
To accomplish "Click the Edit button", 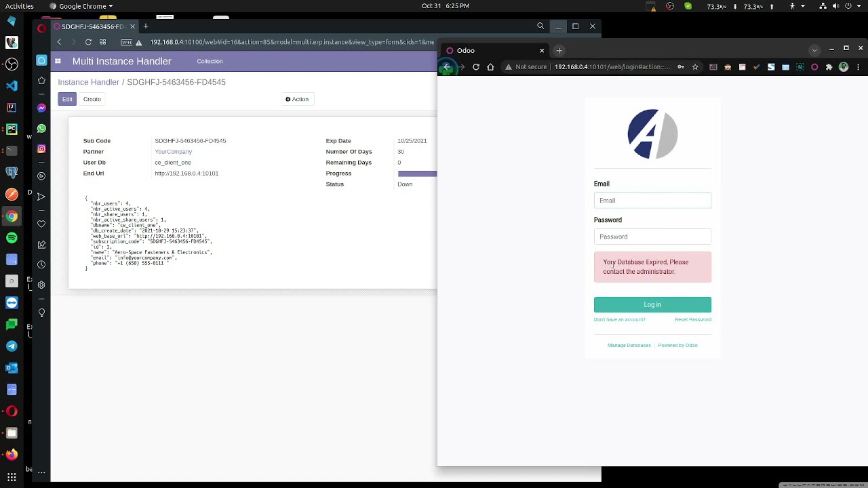I will click(x=67, y=99).
